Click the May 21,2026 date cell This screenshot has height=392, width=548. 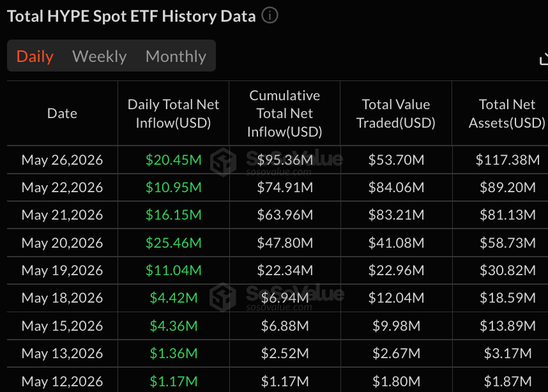(x=62, y=215)
